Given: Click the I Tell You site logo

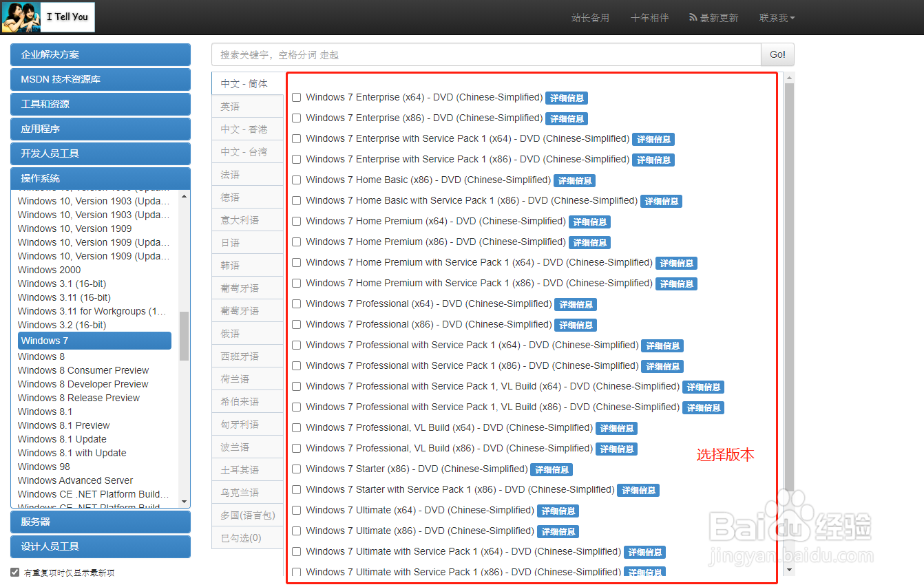Looking at the screenshot, I should pyautogui.click(x=48, y=17).
